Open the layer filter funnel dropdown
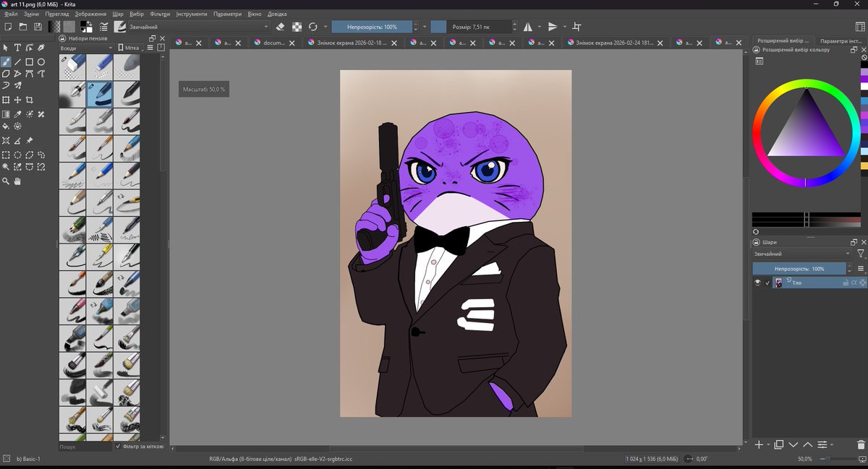 coord(861,254)
